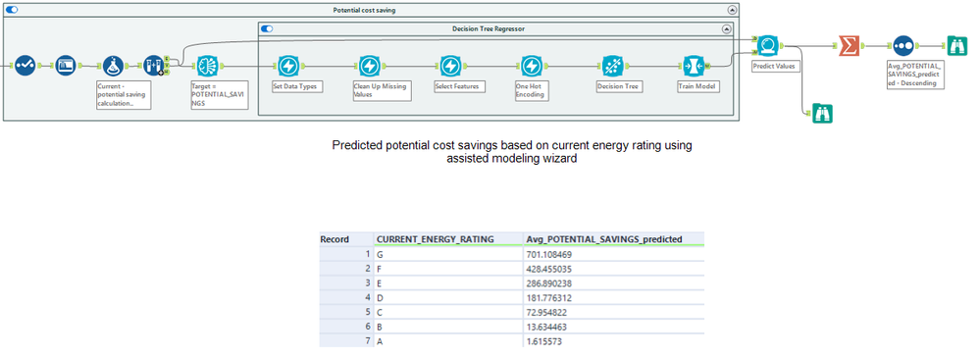Click the Browse tool below Predict Values
The width and height of the screenshot is (980, 357).
(822, 113)
